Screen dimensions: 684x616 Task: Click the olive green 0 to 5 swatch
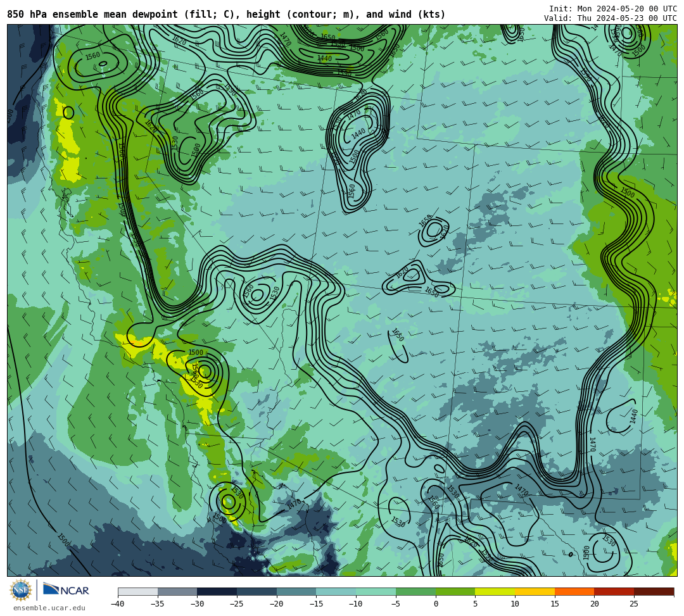point(455,591)
